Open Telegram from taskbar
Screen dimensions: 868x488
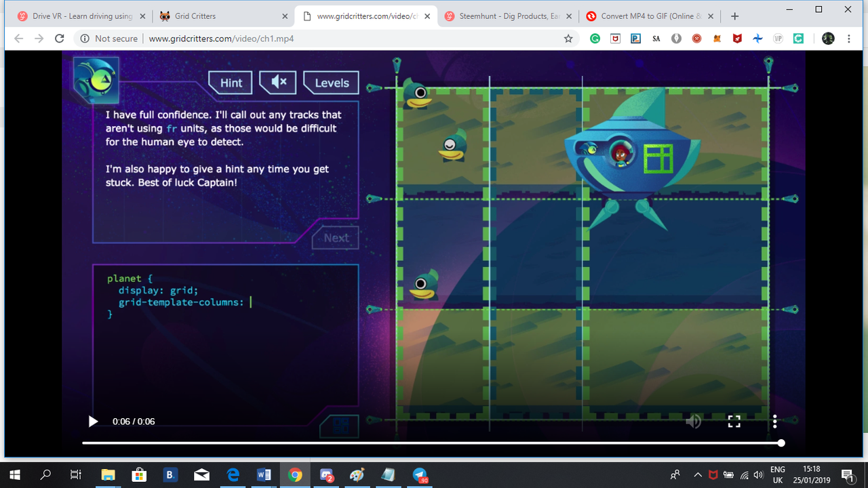point(420,475)
